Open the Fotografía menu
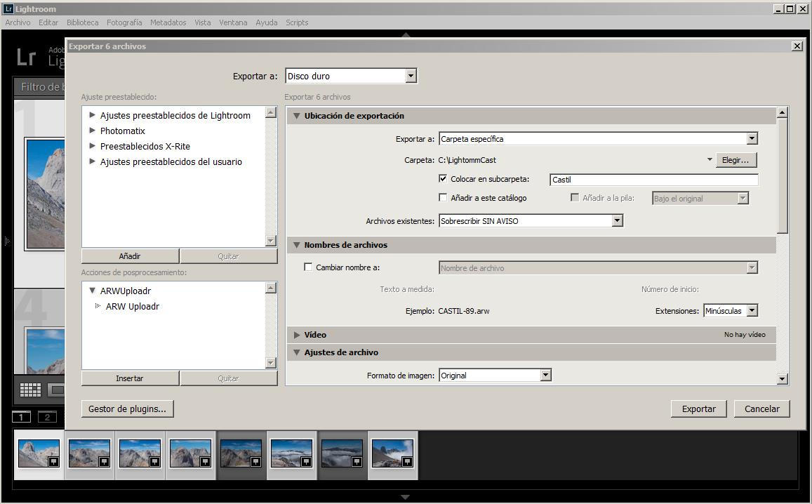Screen dimensions: 812x504 pos(124,22)
